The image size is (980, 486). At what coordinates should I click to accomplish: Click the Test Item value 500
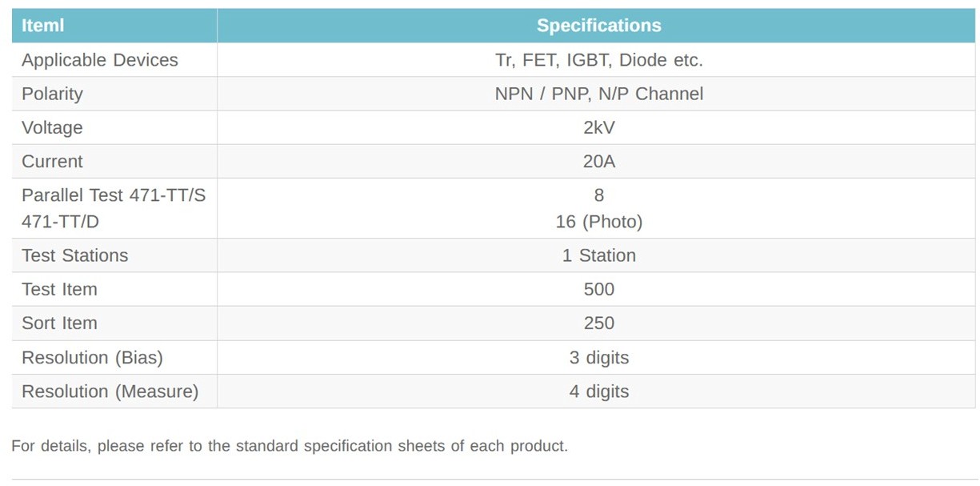pyautogui.click(x=598, y=289)
